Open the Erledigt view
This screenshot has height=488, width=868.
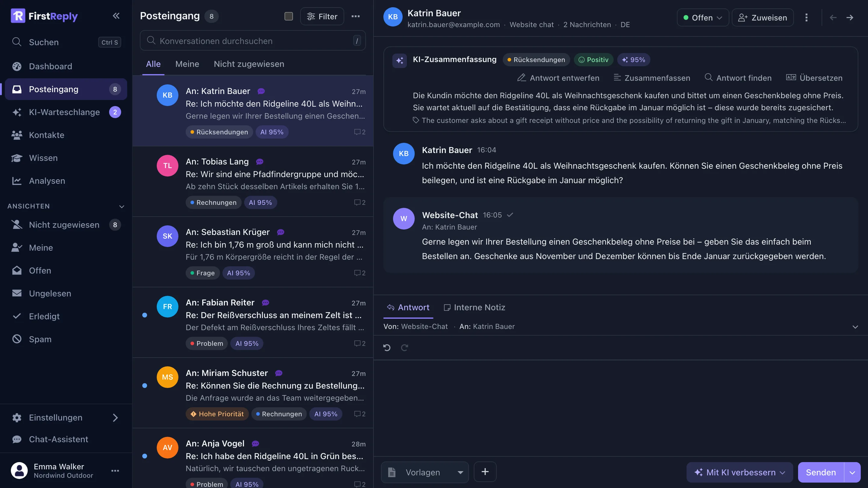(x=66, y=316)
